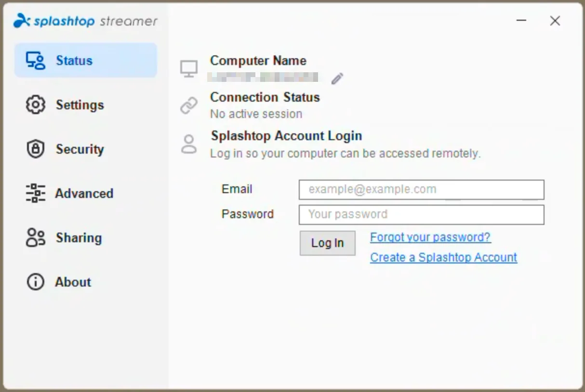
Task: Click the Sharing people icon
Action: click(x=35, y=237)
